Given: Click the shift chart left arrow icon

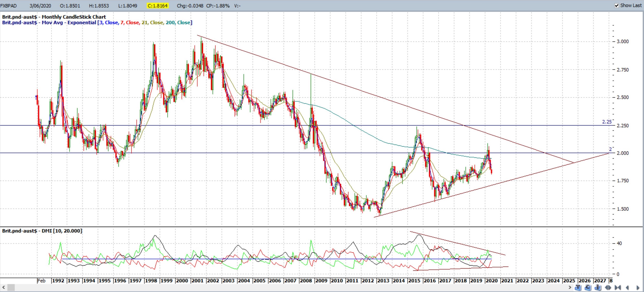Looking at the screenshot, I should pos(627,288).
